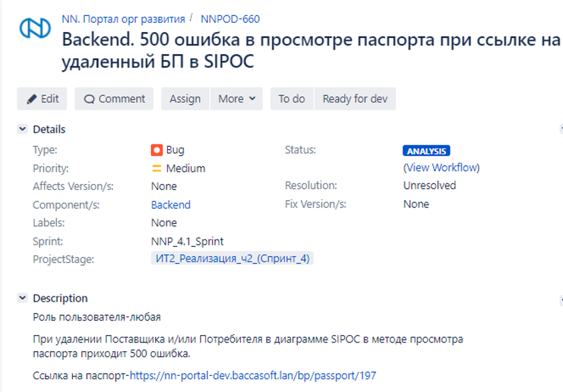Click the red Bug type icon

pos(156,150)
